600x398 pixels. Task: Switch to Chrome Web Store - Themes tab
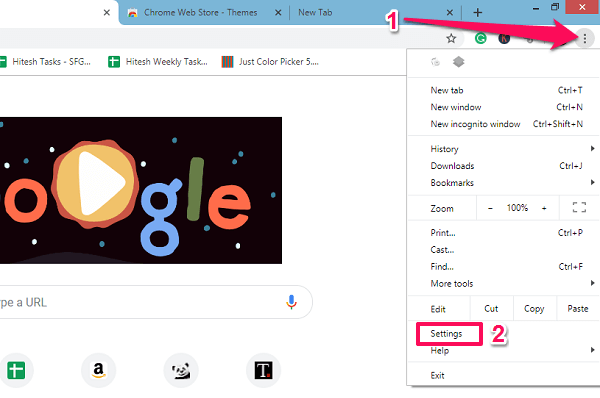point(201,13)
